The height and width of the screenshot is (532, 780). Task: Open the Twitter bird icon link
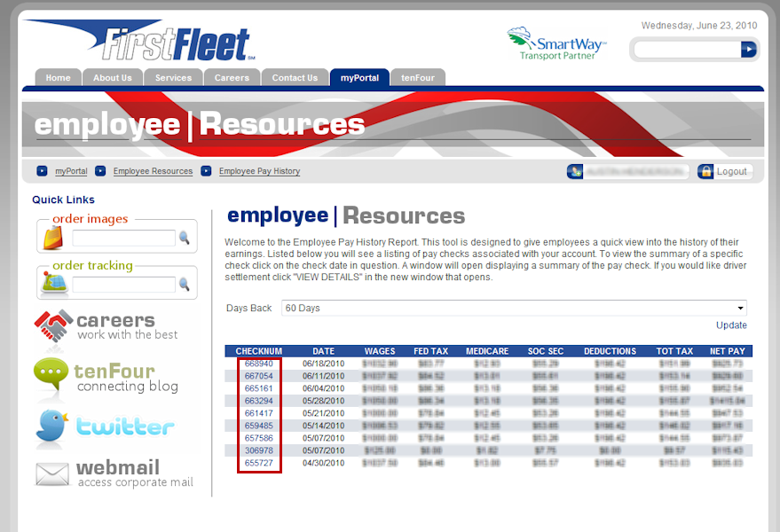(52, 426)
